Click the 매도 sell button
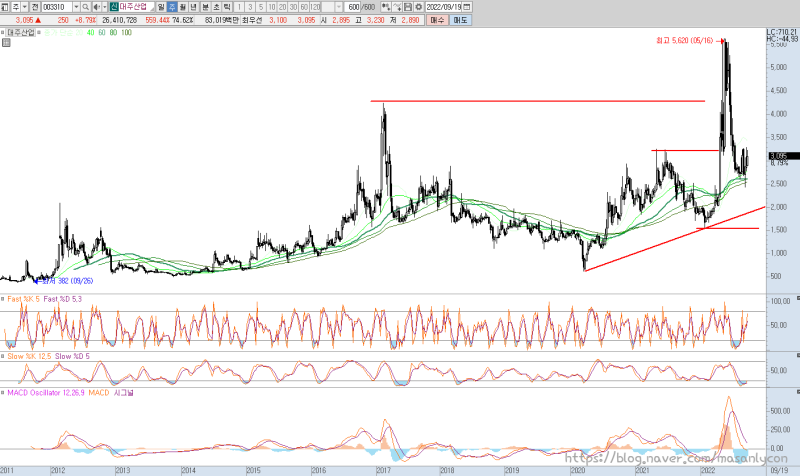The height and width of the screenshot is (476, 800). pyautogui.click(x=460, y=20)
